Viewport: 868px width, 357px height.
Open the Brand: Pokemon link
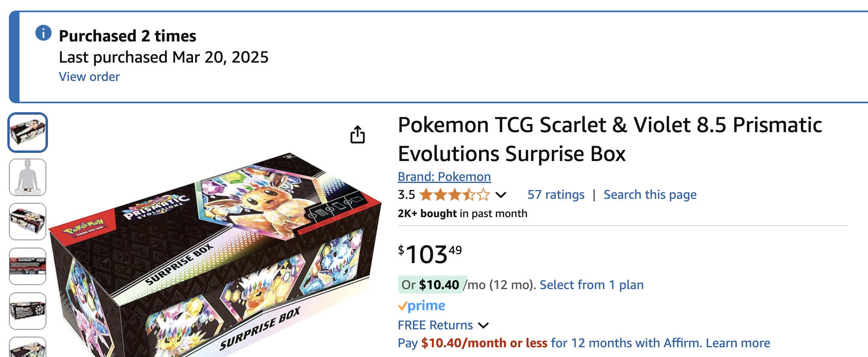[444, 177]
